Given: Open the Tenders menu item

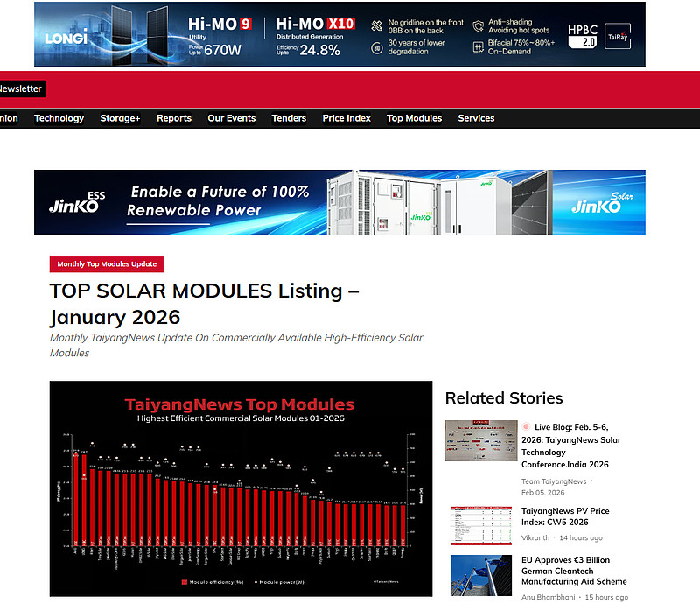Looking at the screenshot, I should point(289,118).
